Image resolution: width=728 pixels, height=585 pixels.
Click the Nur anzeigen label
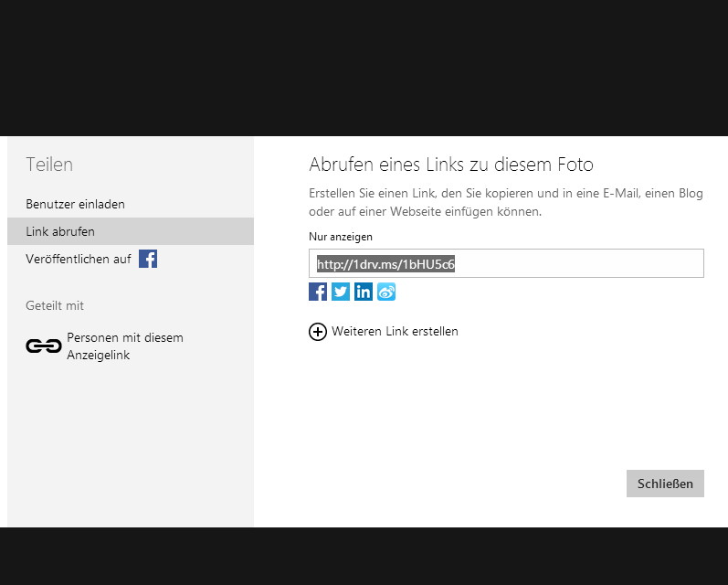[341, 237]
